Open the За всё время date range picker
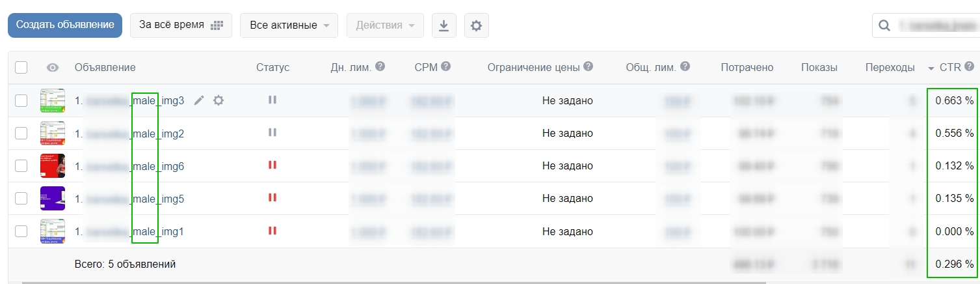980x284 pixels. click(181, 25)
